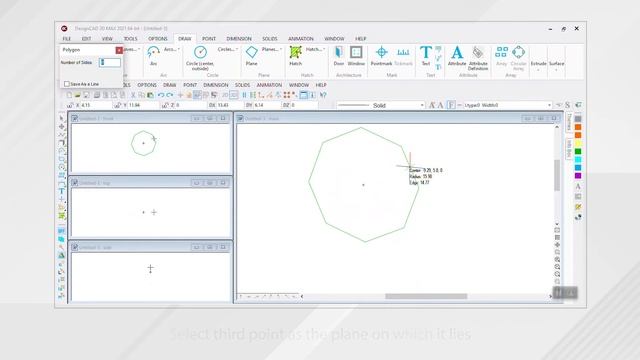
Task: Open the VIEW ribbon tab
Action: (107, 39)
